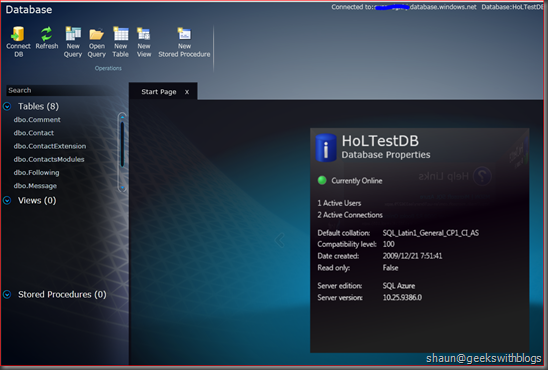Create a New View
This screenshot has width=548, height=370.
click(144, 42)
